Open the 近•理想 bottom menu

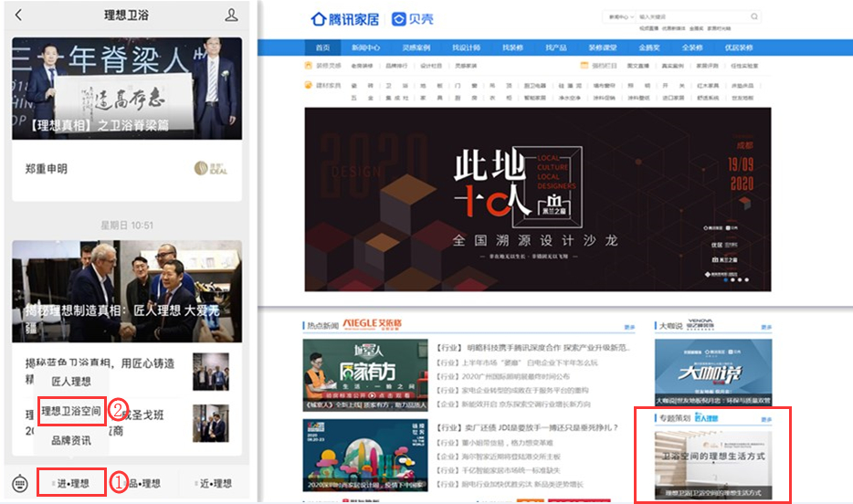point(215,483)
